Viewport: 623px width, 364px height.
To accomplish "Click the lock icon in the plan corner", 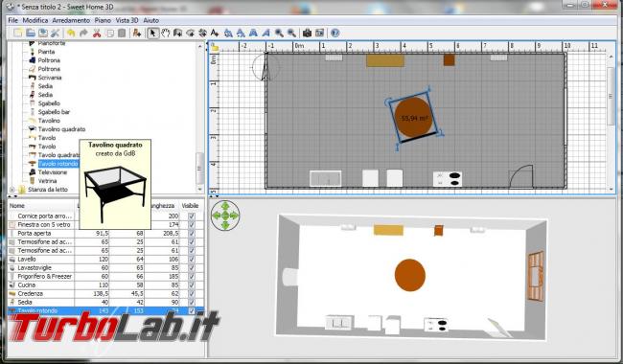I will click(215, 47).
